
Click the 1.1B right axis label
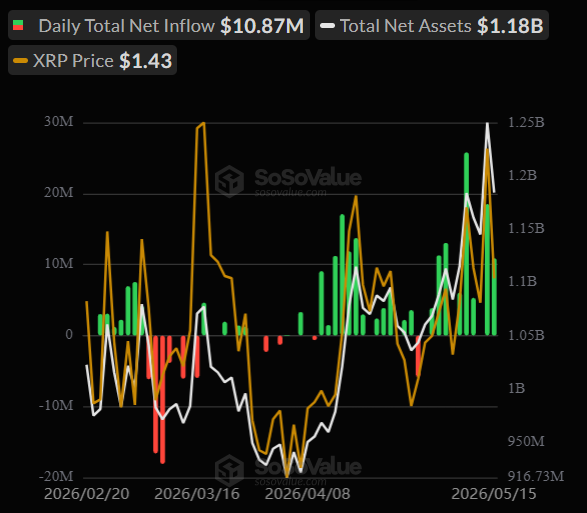(x=522, y=281)
